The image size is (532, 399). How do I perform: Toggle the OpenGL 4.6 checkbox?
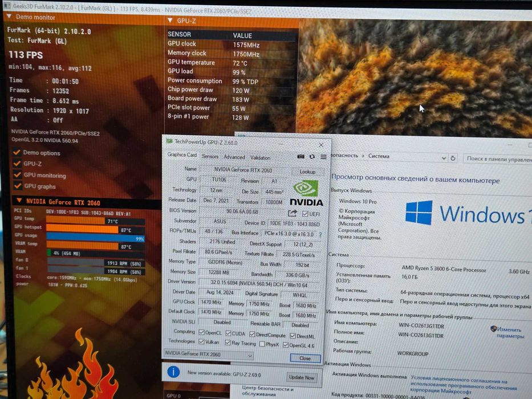[x=286, y=345]
